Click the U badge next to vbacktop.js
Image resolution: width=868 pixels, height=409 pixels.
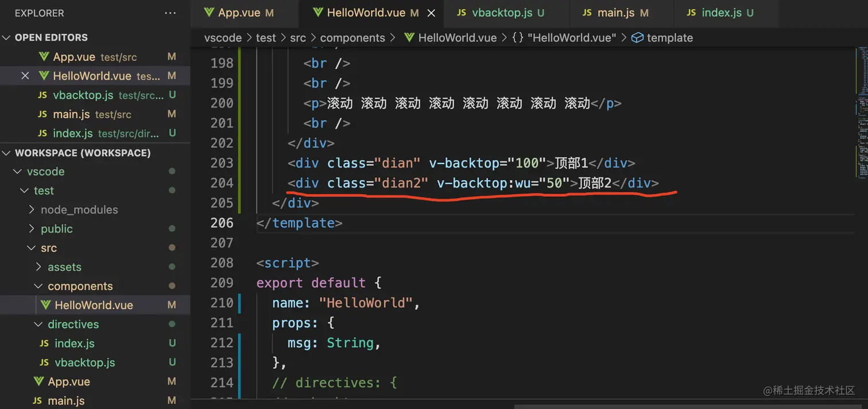(x=172, y=95)
